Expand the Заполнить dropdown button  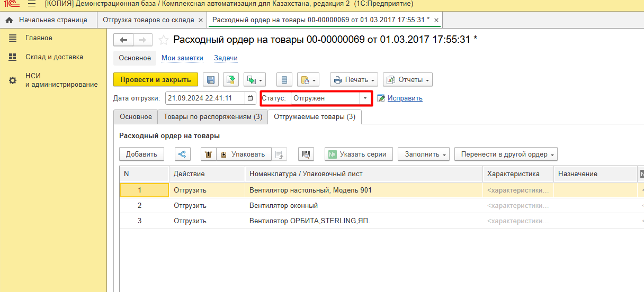pos(423,154)
